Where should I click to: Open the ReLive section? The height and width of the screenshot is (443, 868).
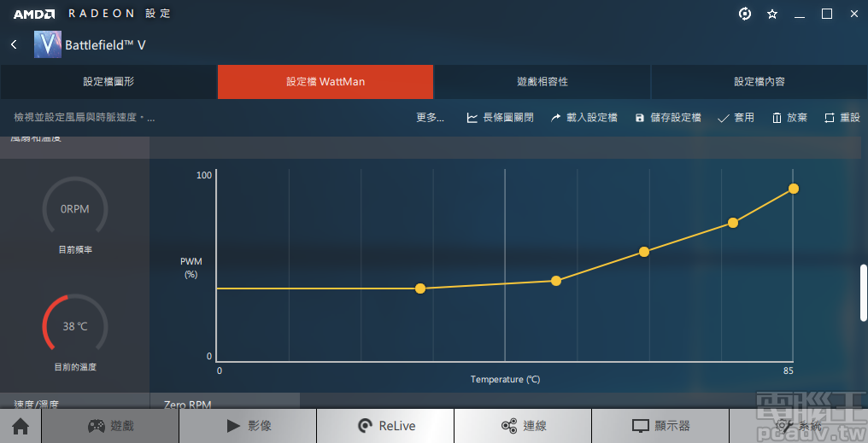pyautogui.click(x=385, y=426)
